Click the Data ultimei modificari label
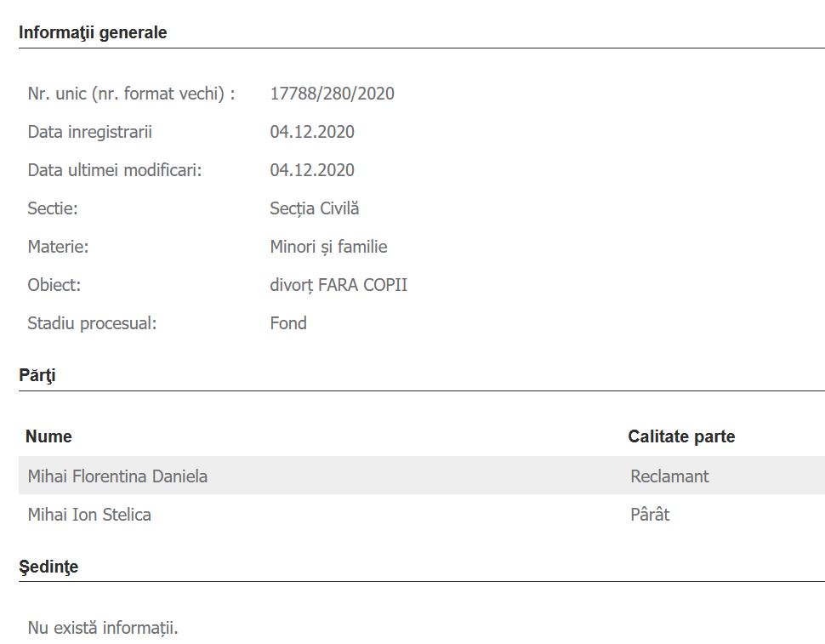The height and width of the screenshot is (644, 825). click(x=115, y=170)
